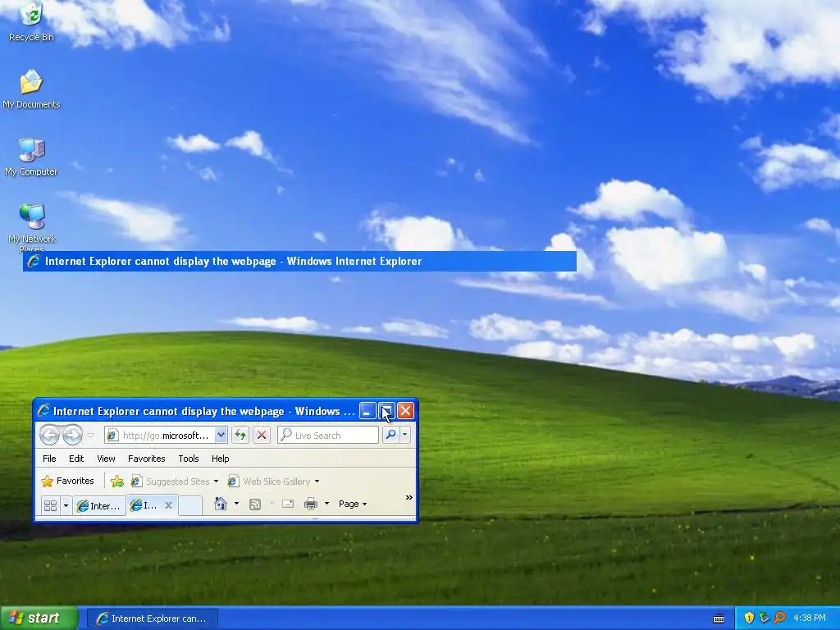Click the orange magnifier tray icon

point(779,619)
